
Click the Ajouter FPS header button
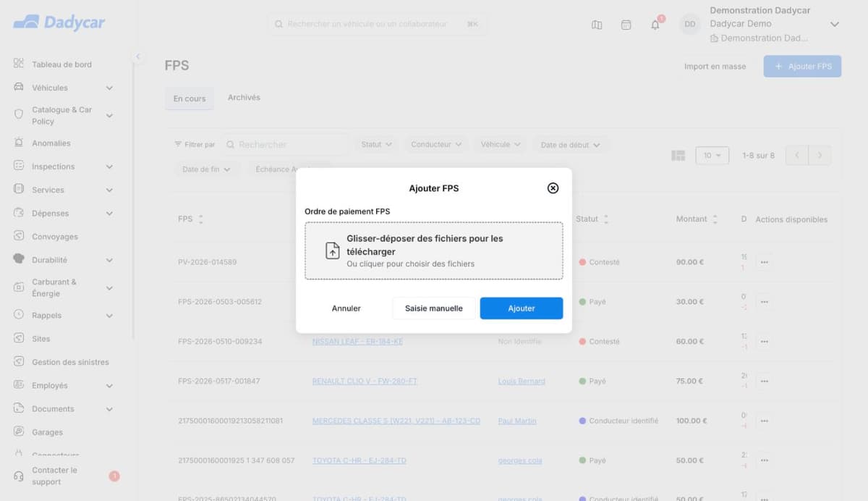tap(802, 67)
